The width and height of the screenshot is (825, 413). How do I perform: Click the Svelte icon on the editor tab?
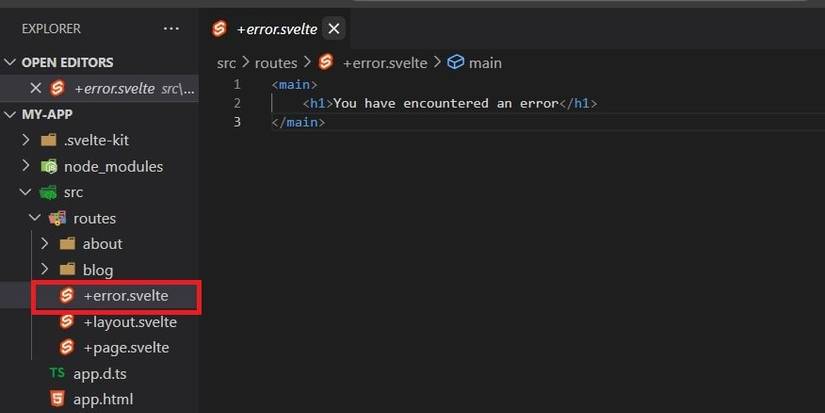(220, 28)
